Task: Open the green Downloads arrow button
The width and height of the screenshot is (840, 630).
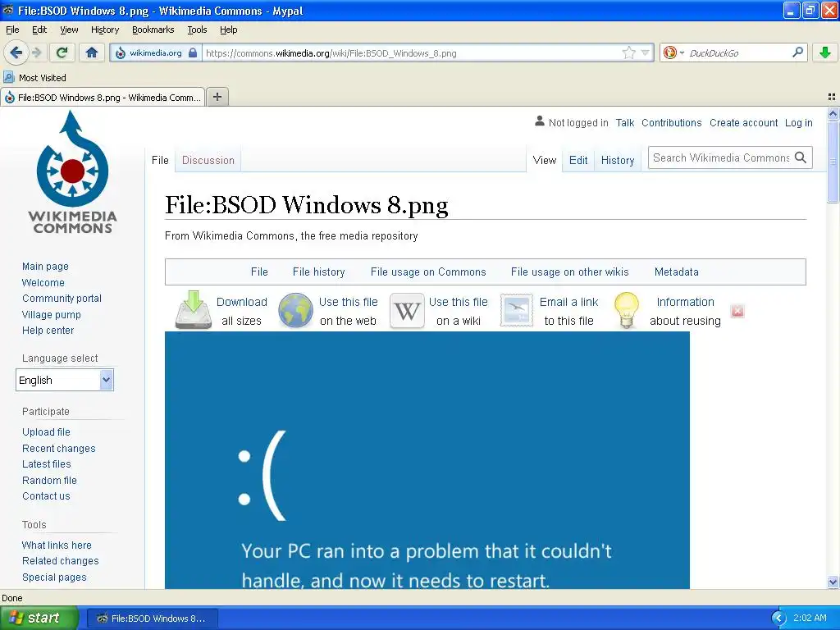Action: 825,52
